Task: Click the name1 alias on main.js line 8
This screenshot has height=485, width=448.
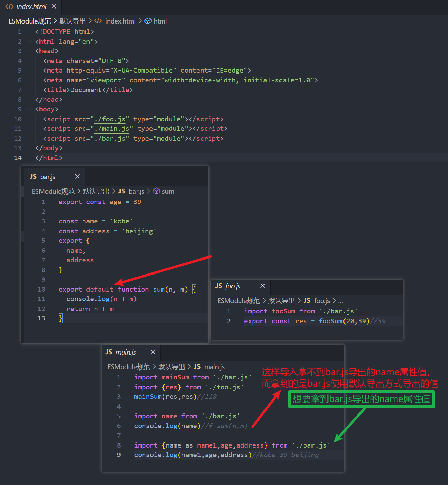Action: 207,445
